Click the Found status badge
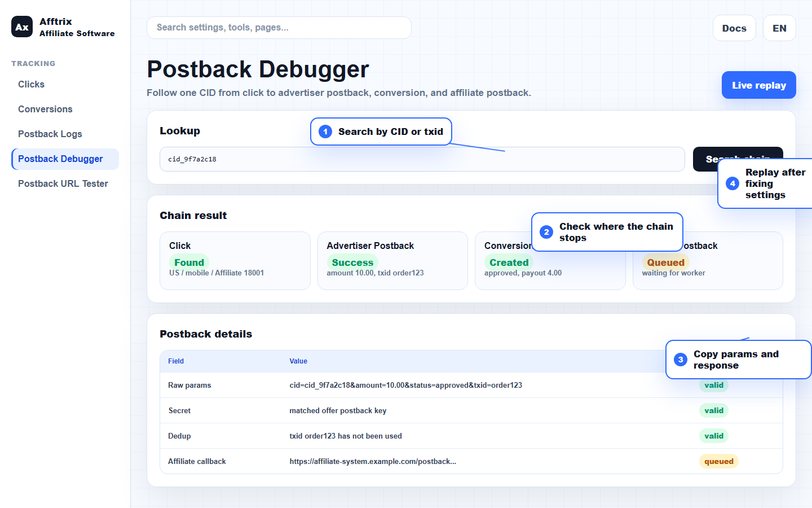This screenshot has width=812, height=508. [189, 262]
